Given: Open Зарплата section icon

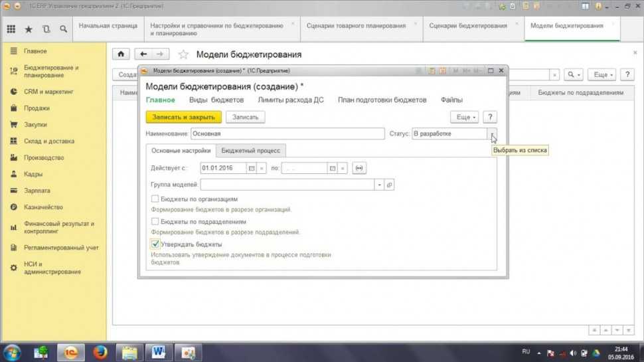Looking at the screenshot, I should tap(13, 190).
